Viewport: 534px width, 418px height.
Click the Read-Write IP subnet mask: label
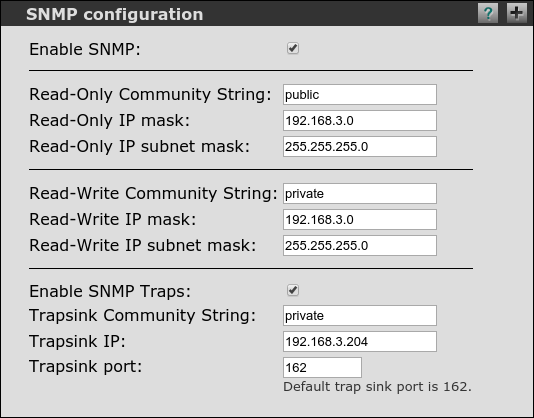point(142,245)
